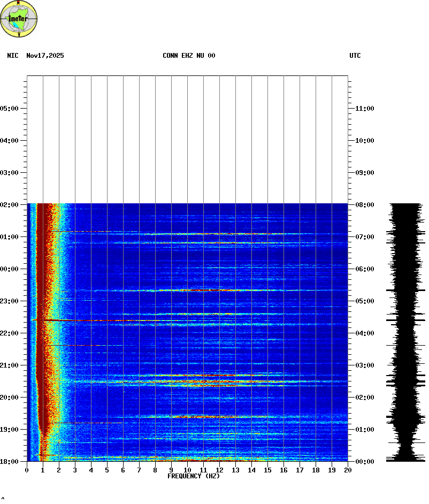429x504 pixels.
Task: Select 22:00 on the left time axis
Action: (10, 333)
